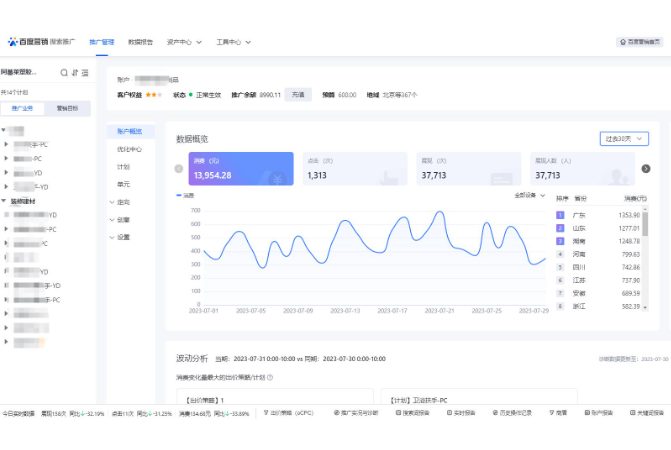Expand 创意 in the side navigation
This screenshot has height=450, width=671.
[x=120, y=219]
